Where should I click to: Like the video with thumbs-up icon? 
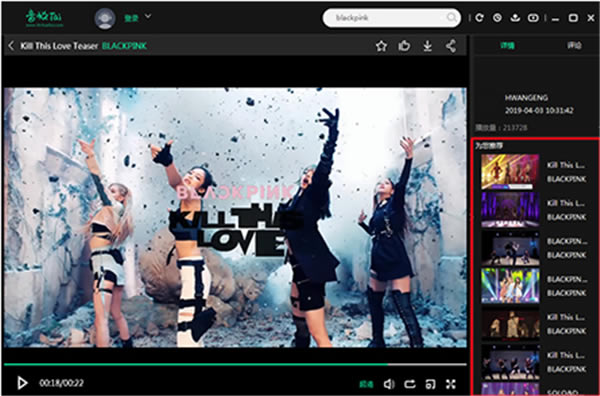404,46
